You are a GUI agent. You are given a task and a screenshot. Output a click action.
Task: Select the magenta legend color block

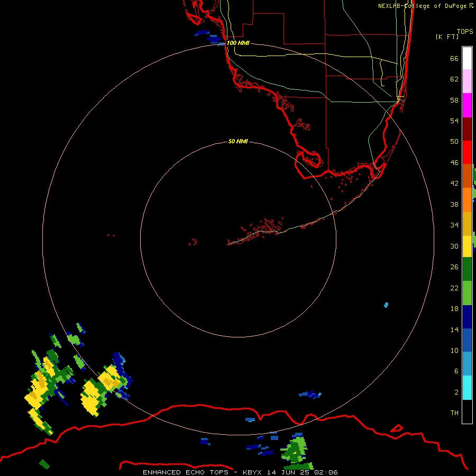[x=467, y=105]
